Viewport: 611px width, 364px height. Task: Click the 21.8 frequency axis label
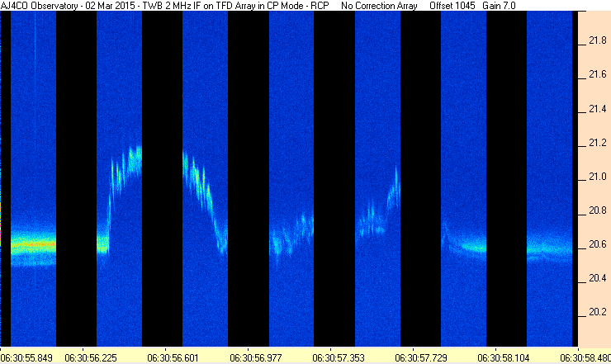(597, 40)
